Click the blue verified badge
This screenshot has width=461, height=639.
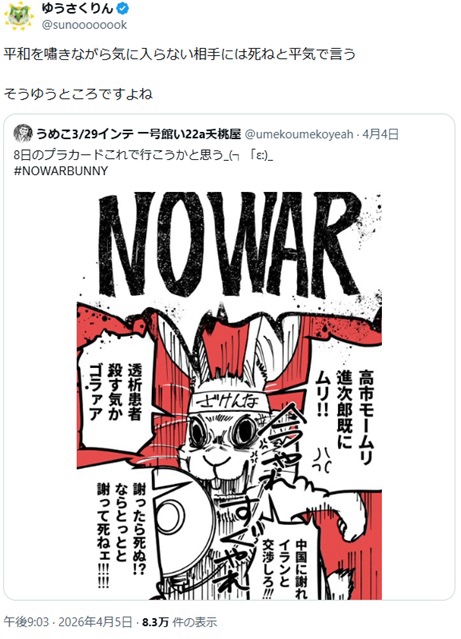point(125,8)
